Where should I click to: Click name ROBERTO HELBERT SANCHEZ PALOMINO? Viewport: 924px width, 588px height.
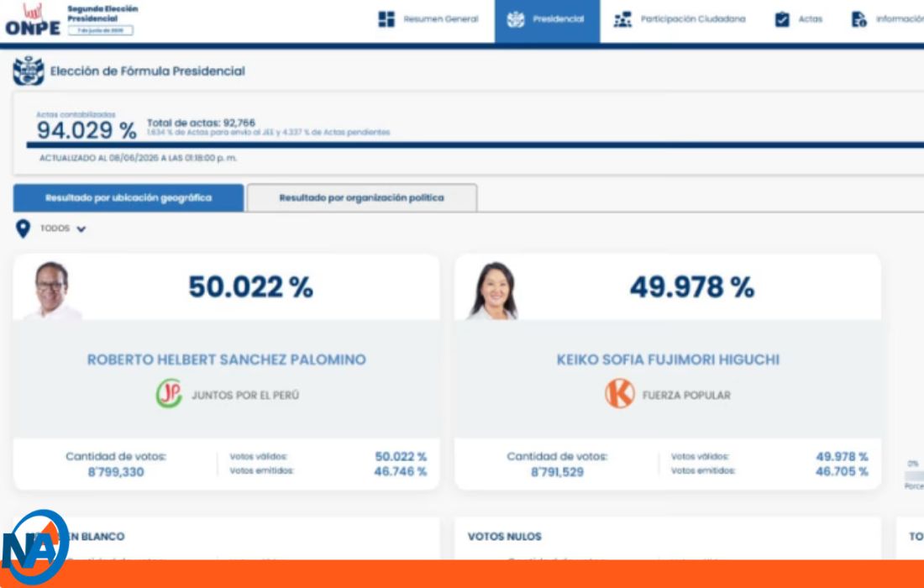226,360
